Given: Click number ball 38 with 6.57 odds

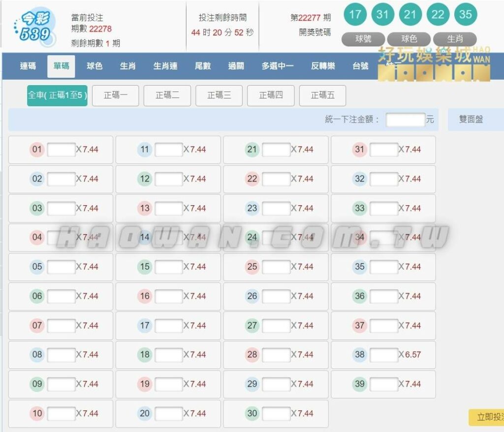Looking at the screenshot, I should (x=360, y=355).
